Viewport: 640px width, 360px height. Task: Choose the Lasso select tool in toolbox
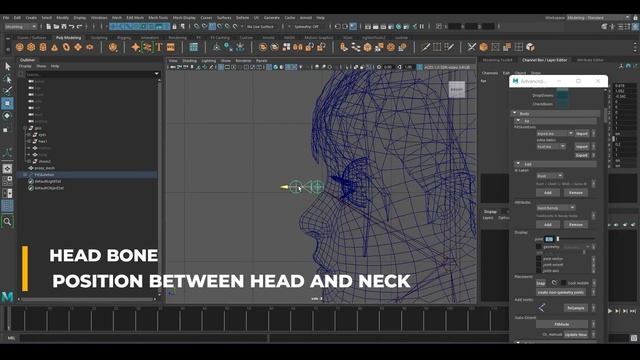(x=7, y=79)
